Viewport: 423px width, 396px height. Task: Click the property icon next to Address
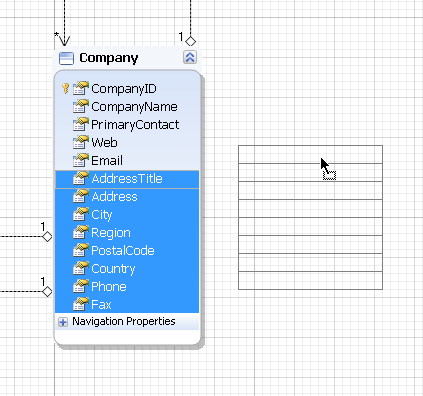(81, 196)
